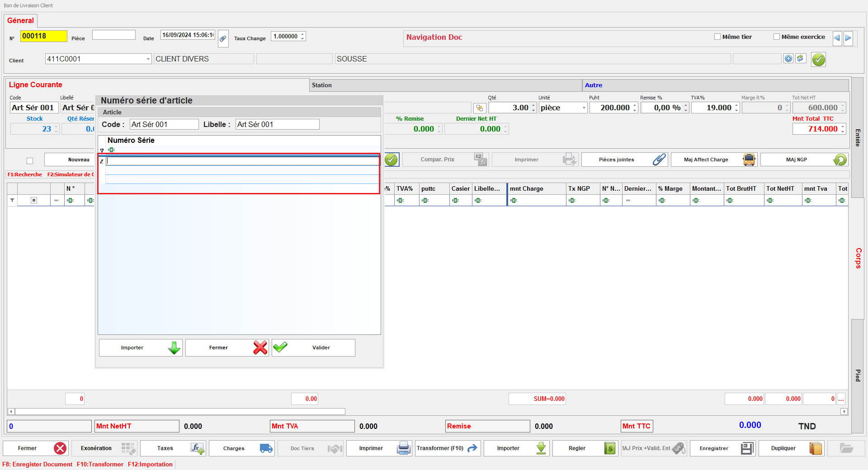This screenshot has height=470, width=868.
Task: Adjust the Qté spinner
Action: (x=533, y=108)
